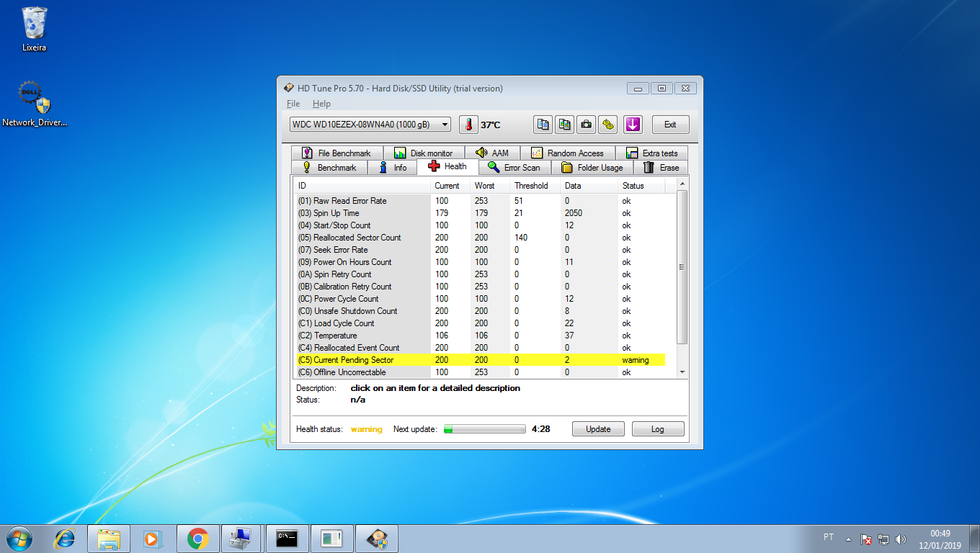The image size is (980, 553).
Task: Open the Lixeira recycle bin icon
Action: tap(35, 30)
